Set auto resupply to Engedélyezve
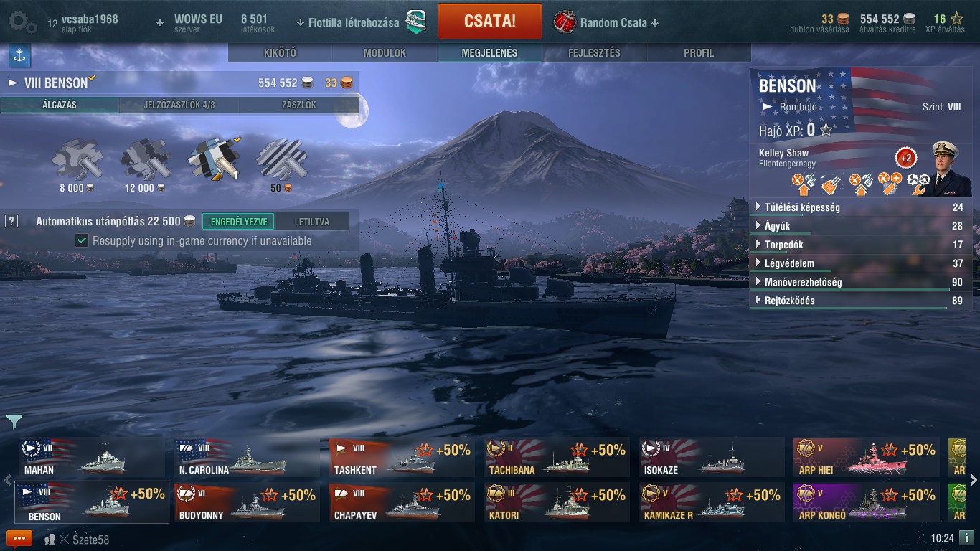The image size is (980, 551). (x=238, y=222)
